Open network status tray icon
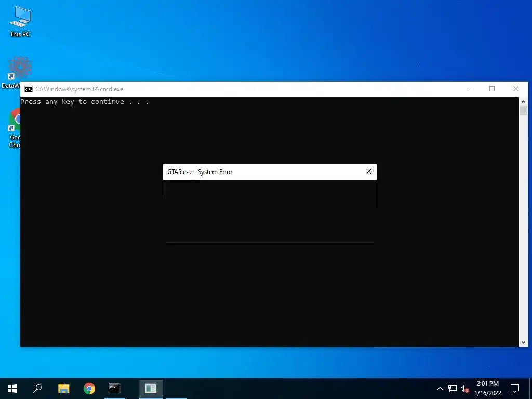 (x=453, y=389)
